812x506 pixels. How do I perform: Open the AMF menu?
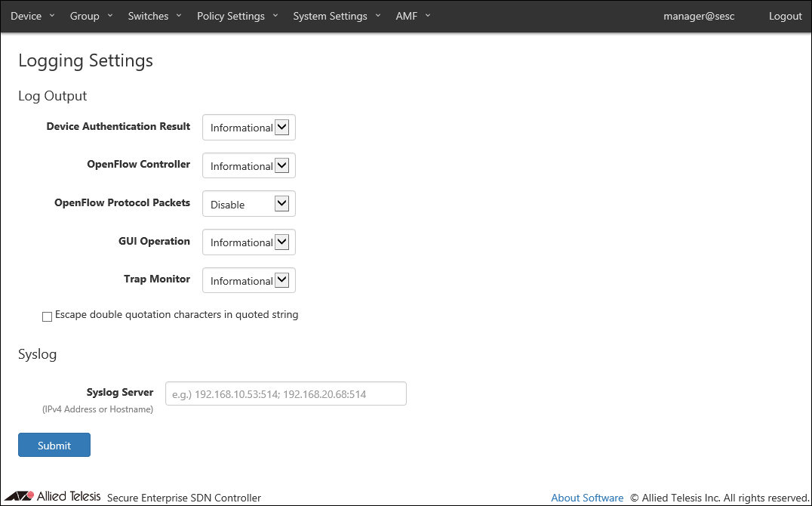413,16
